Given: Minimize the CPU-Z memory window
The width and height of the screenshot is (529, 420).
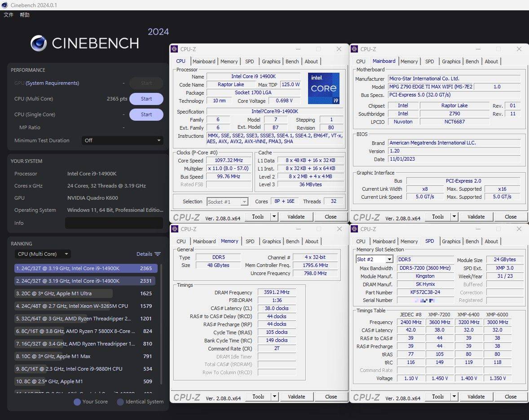Looking at the screenshot, I should pos(299,229).
